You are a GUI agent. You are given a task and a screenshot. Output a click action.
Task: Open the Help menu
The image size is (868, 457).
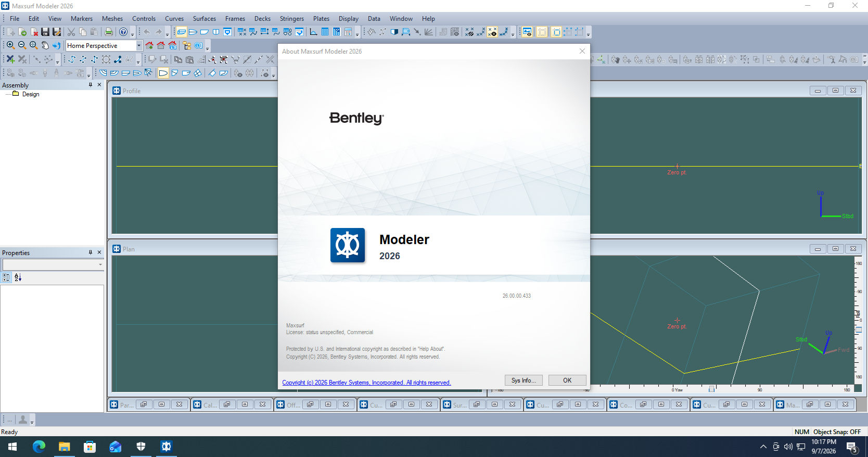(428, 18)
